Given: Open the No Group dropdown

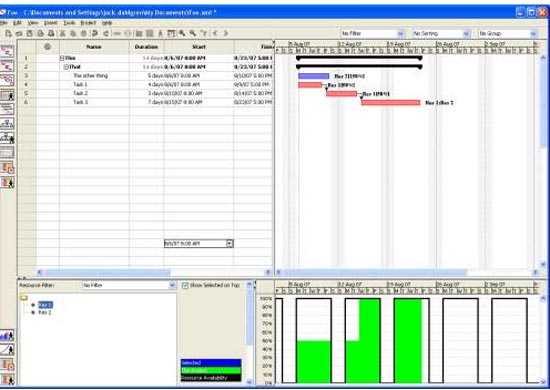Looking at the screenshot, I should [508, 34].
